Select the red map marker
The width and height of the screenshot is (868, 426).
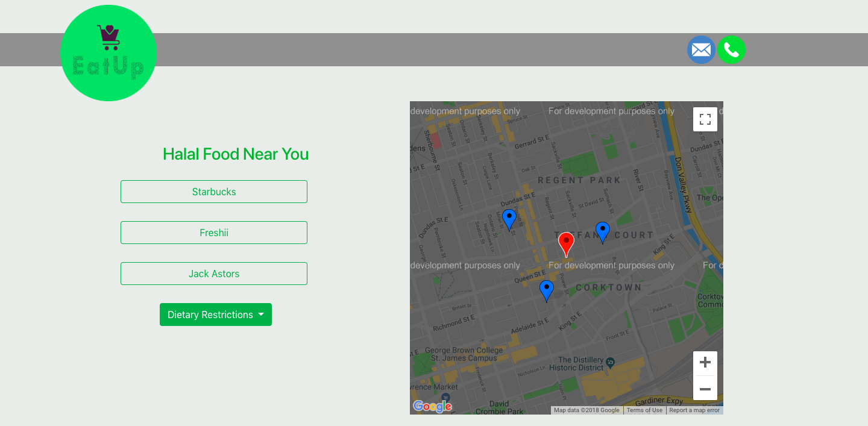coord(566,245)
